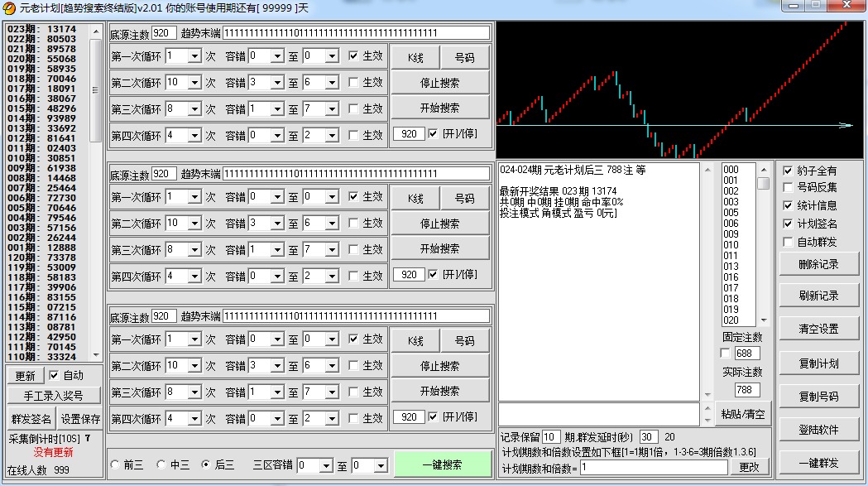Enable 生效 for 第二次循环 in top panel

pyautogui.click(x=354, y=83)
